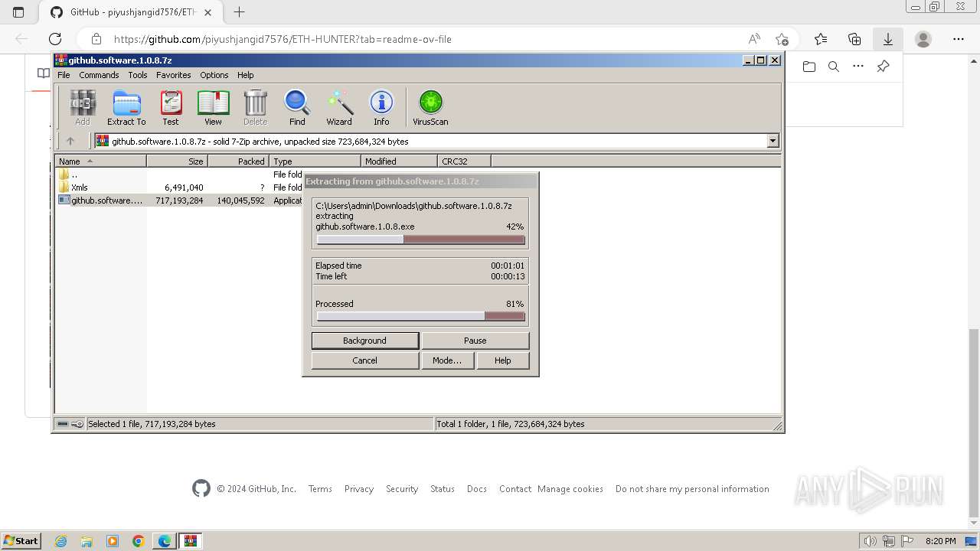The height and width of the screenshot is (551, 980).
Task: Click Help in extraction dialog
Action: click(503, 360)
